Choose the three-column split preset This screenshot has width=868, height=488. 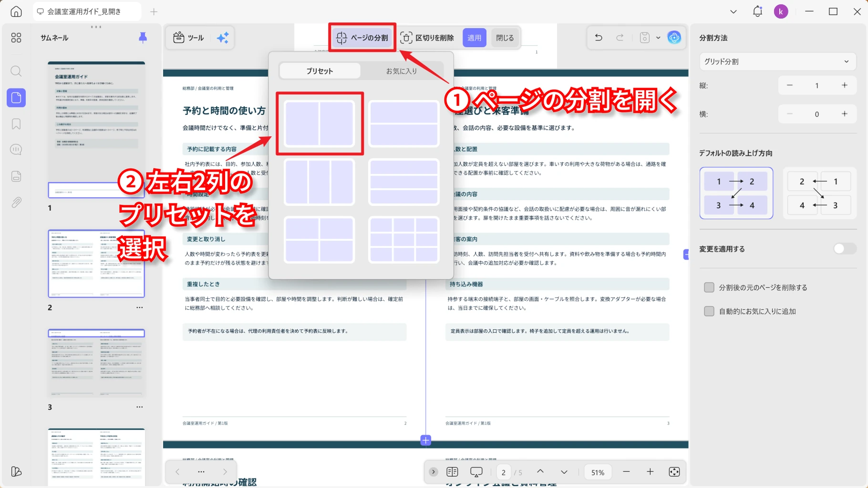320,182
